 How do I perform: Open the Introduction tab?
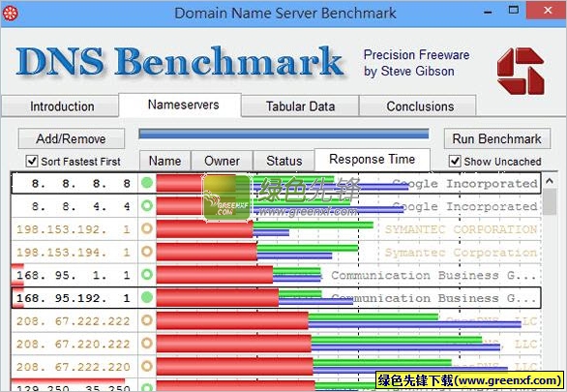coord(60,106)
